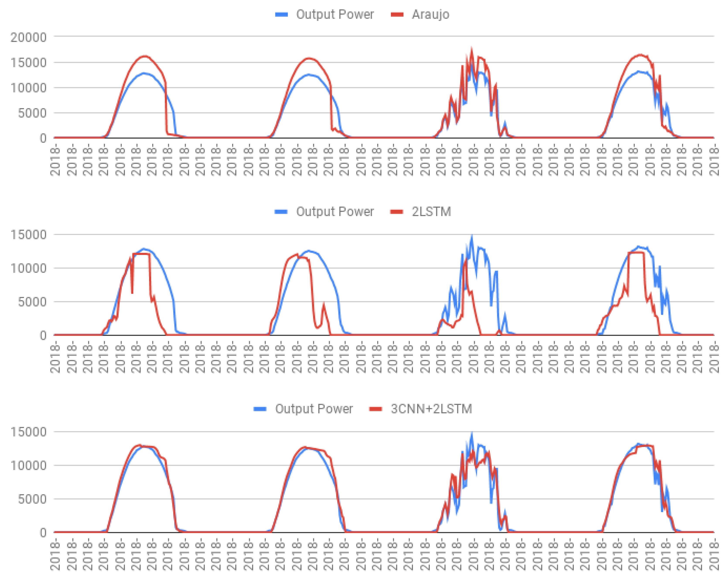
Task: Click the red 3CNN+2LSTM legend swatch
Action: (x=376, y=409)
